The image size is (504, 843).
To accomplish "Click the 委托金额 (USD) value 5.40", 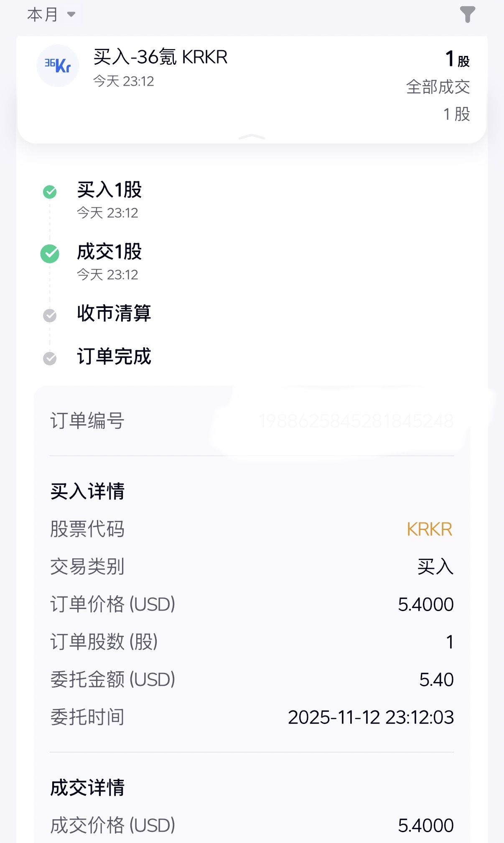I will [436, 680].
